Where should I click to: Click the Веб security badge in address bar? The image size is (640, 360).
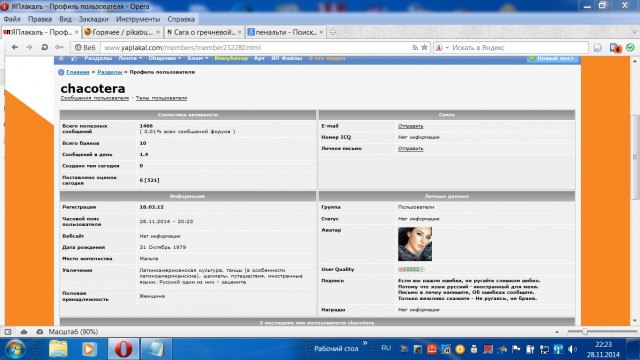[x=85, y=48]
